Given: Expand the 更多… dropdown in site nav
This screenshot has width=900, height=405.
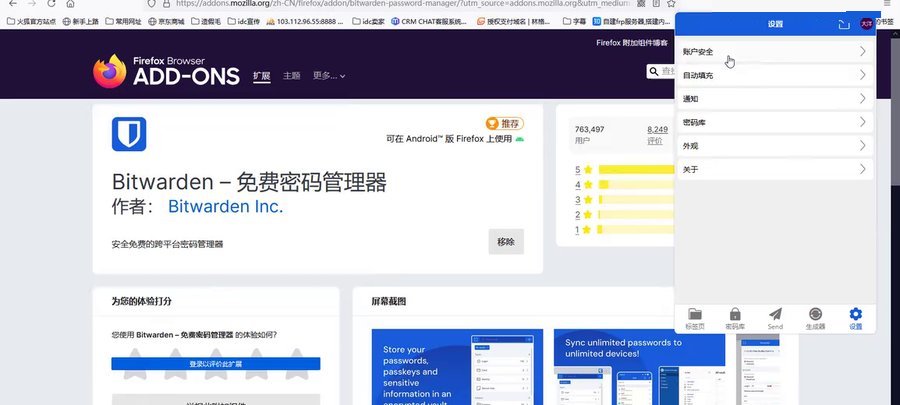Looking at the screenshot, I should (329, 76).
